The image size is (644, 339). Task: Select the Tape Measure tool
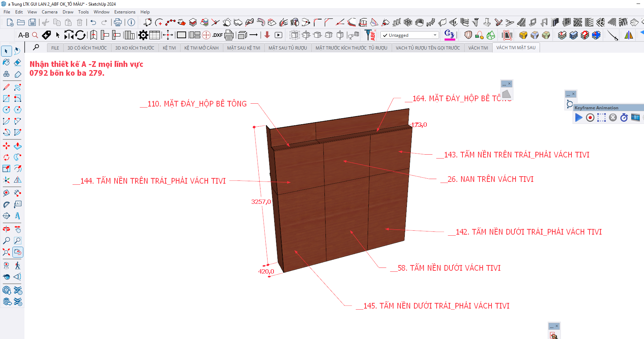coord(6,205)
